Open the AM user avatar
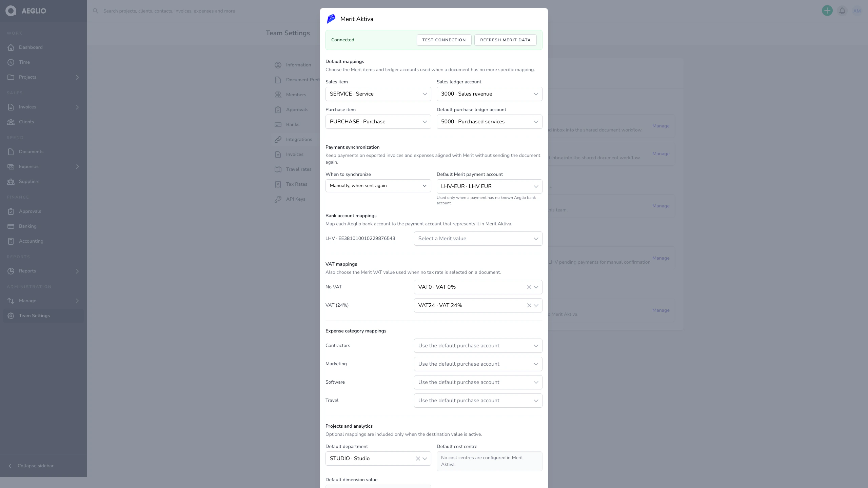 coord(857,11)
